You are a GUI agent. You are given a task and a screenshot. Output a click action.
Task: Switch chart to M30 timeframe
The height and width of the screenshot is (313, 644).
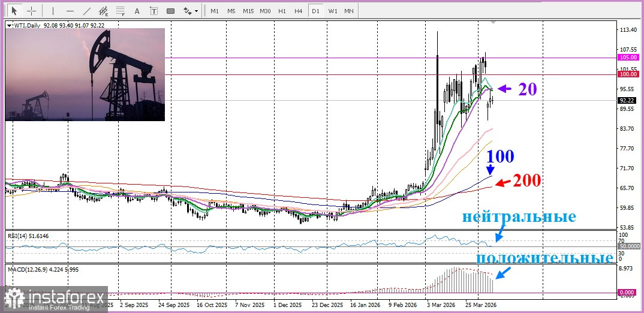click(x=265, y=11)
